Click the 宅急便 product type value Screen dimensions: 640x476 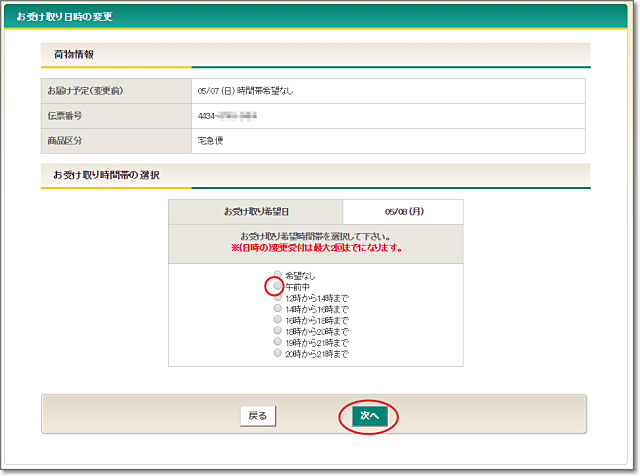[212, 140]
